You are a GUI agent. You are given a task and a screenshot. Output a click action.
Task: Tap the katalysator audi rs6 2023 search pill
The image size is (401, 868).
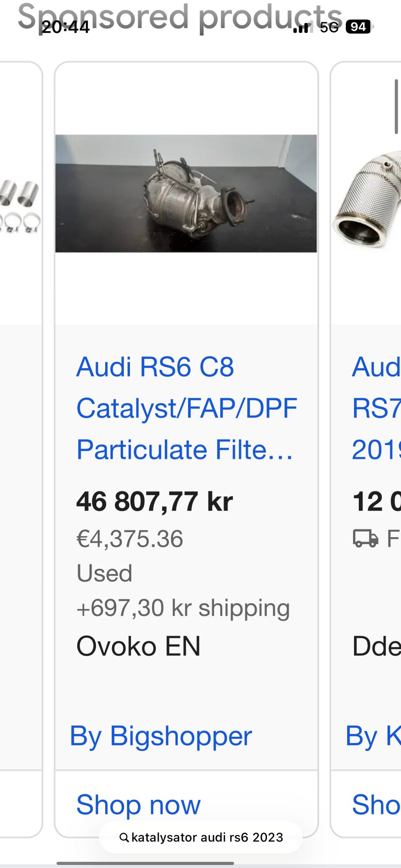[201, 838]
